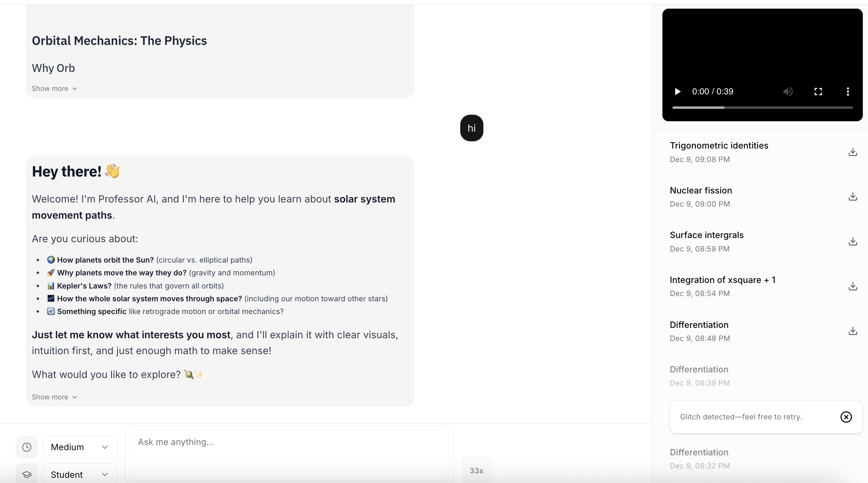Click the graduation cap icon beside Student

(27, 474)
